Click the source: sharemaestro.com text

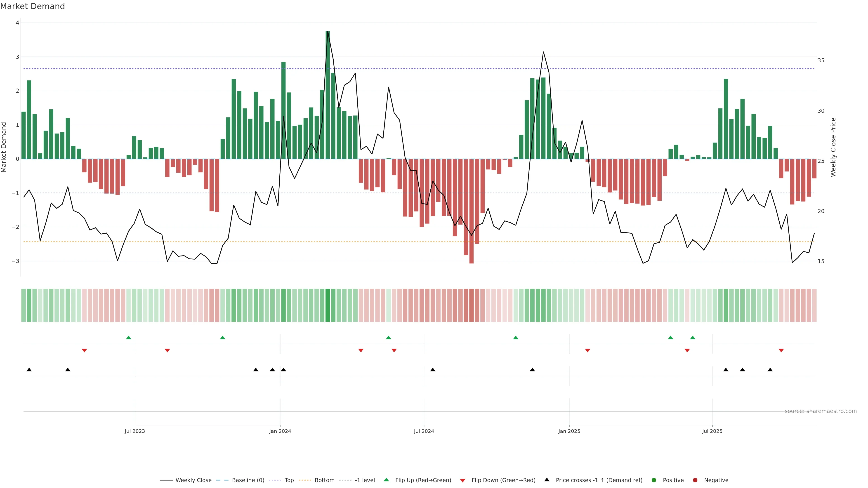(821, 411)
